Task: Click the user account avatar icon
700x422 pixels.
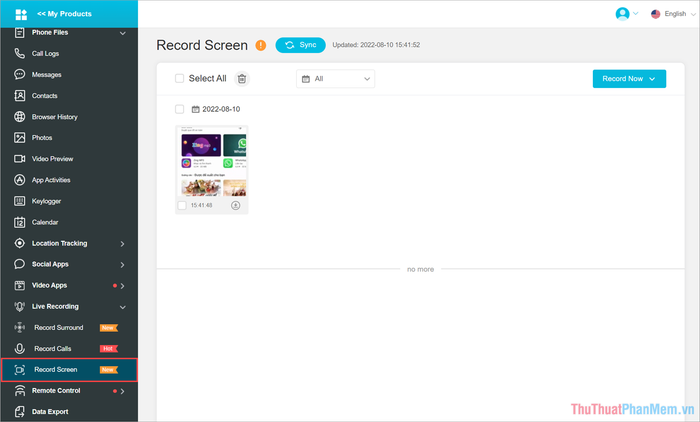Action: click(x=623, y=14)
